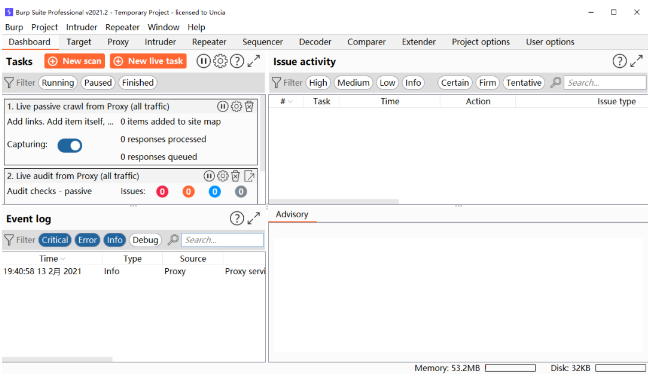The image size is (651, 379).
Task: Toggle the Running tasks filter
Action: [x=58, y=83]
